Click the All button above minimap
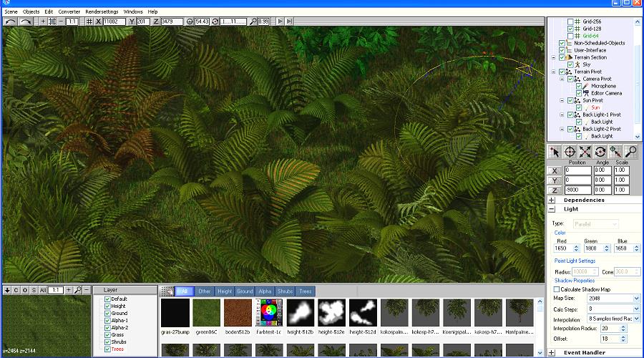Viewport: 644px width, 358px height. pos(43,290)
